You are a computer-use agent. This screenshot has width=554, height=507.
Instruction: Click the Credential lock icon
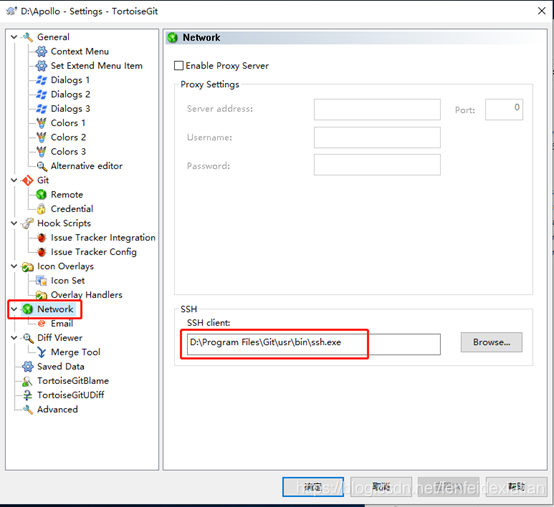click(41, 209)
